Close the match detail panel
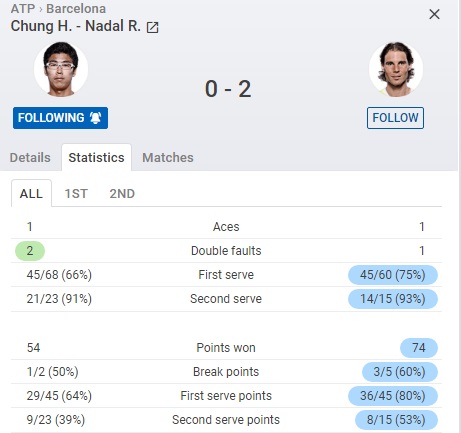This screenshot has width=461, height=433. pyautogui.click(x=434, y=14)
